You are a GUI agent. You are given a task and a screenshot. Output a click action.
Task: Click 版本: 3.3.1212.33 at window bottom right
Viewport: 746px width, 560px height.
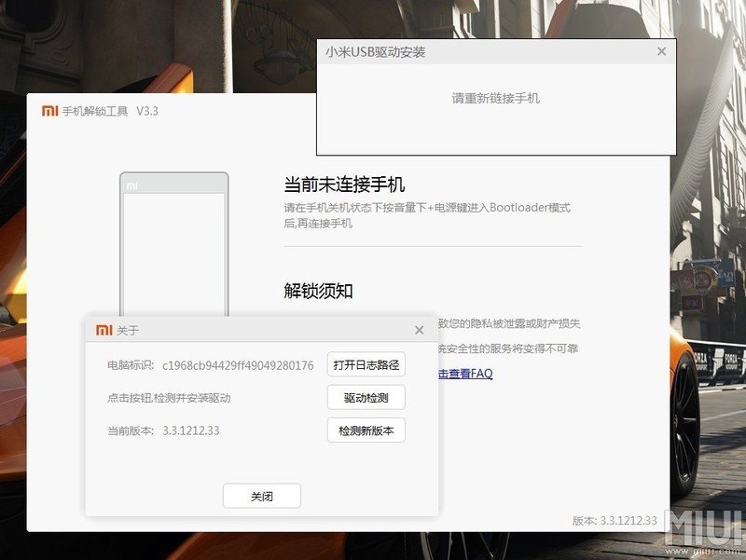coord(615,521)
